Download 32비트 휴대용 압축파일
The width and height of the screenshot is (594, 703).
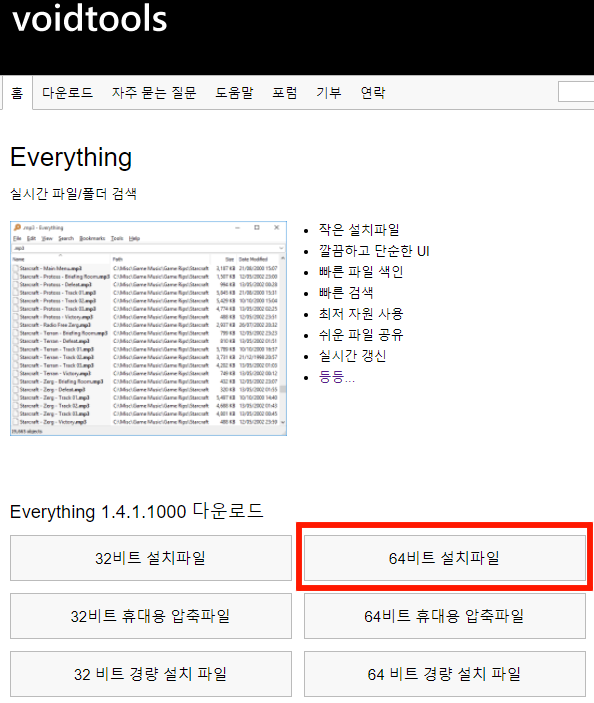[x=151, y=616]
